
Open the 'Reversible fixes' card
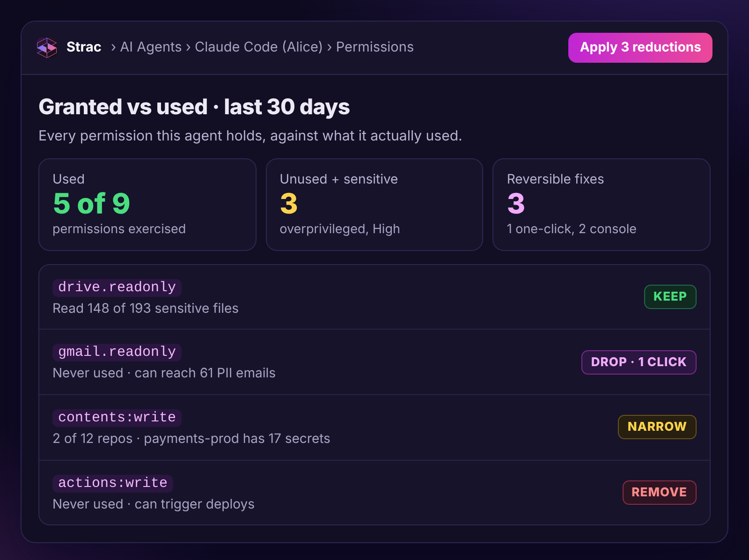pos(602,205)
